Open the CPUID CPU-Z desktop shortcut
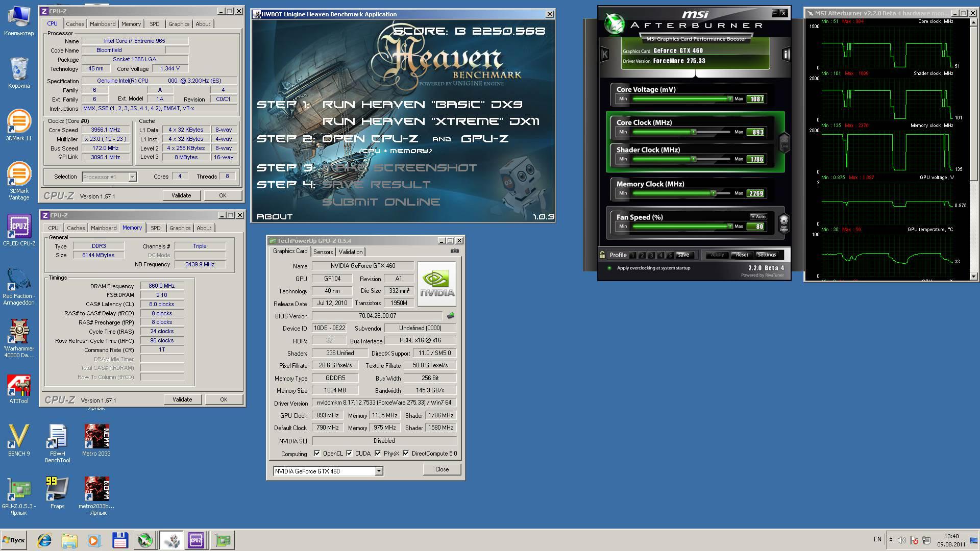Image resolution: width=980 pixels, height=551 pixels. [x=19, y=230]
